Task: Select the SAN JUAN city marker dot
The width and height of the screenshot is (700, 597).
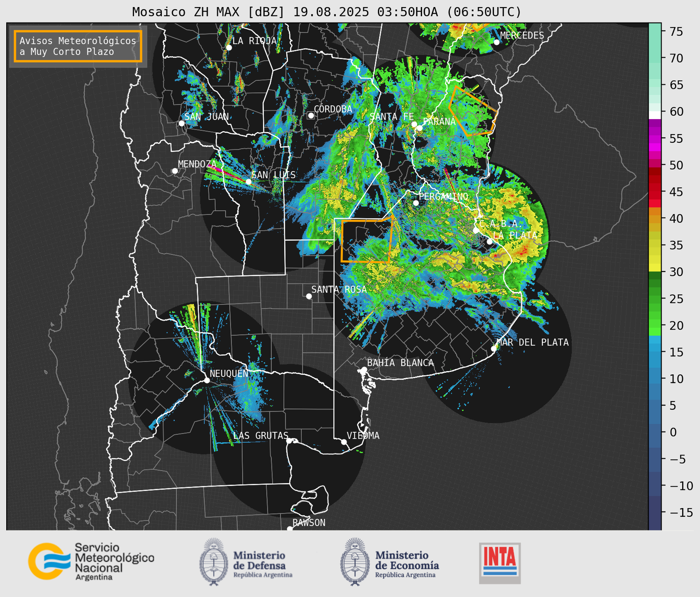Action: pyautogui.click(x=181, y=123)
